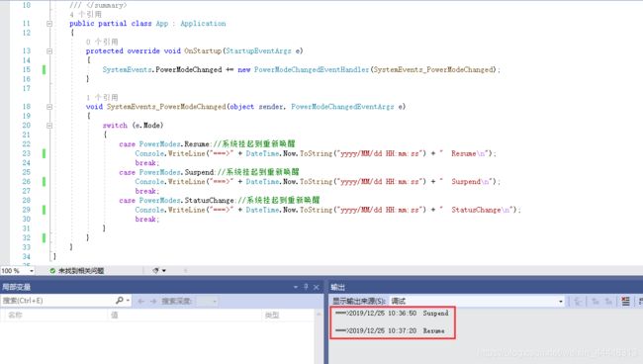Select the 局部变量 panel title
The height and width of the screenshot is (364, 643).
pos(17,287)
